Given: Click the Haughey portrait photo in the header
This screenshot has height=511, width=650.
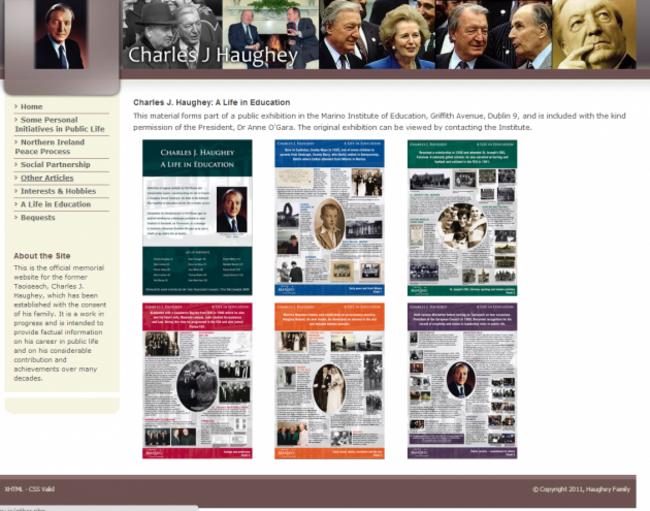Looking at the screenshot, I should (x=61, y=34).
